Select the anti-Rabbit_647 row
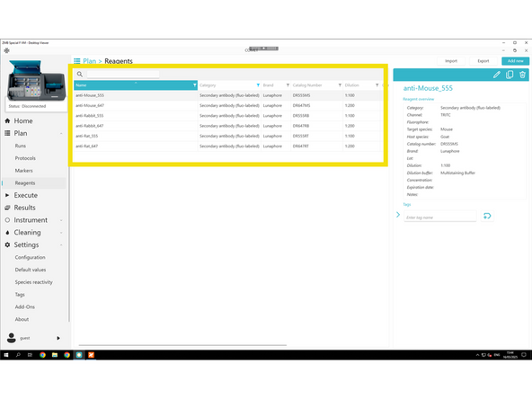Screen dimensions: 532x399 click(228, 126)
